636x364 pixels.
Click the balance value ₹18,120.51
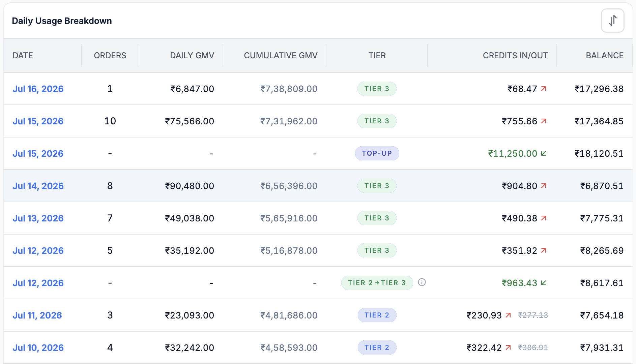click(599, 154)
